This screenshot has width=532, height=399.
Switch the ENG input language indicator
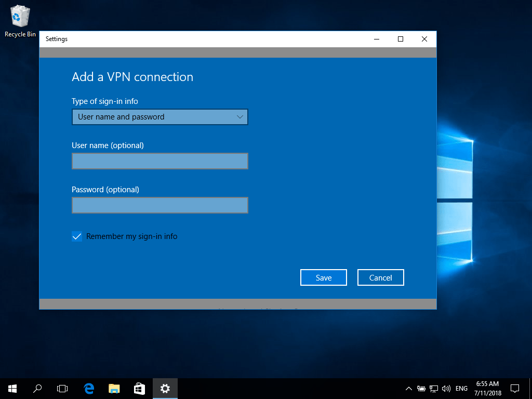pyautogui.click(x=461, y=389)
